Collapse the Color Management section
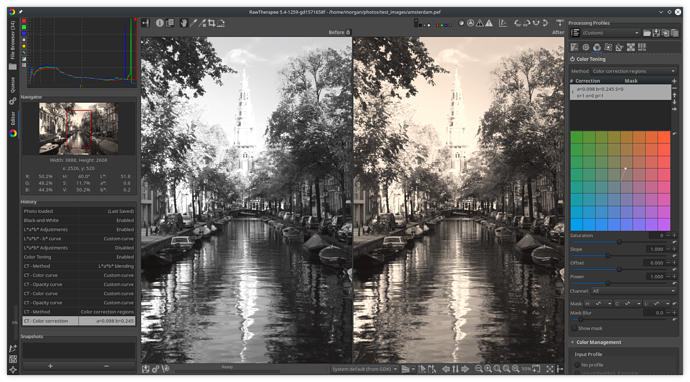This screenshot has height=382, width=690. pos(573,342)
